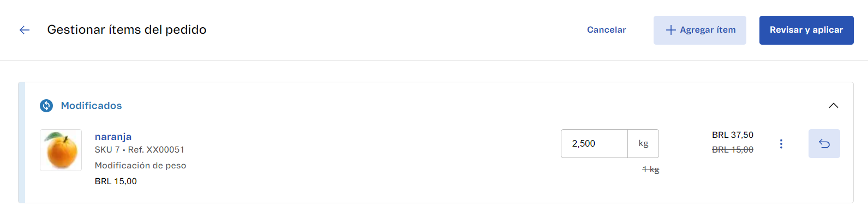The width and height of the screenshot is (868, 218).
Task: Focus the weight field showing 2,500
Action: pos(594,144)
